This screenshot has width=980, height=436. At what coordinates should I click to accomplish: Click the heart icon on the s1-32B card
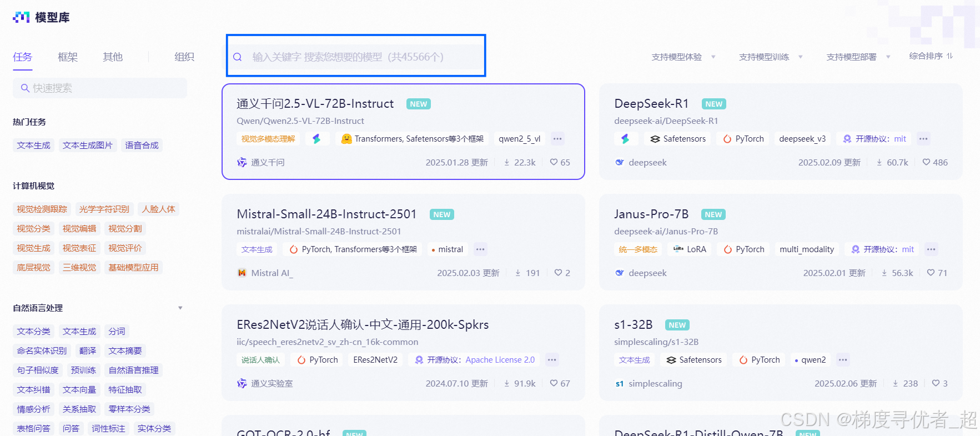coord(936,383)
